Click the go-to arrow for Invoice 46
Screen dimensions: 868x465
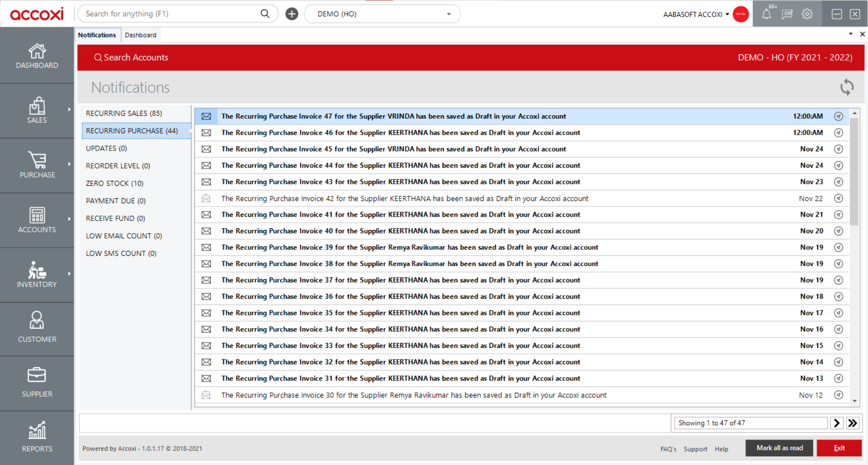839,133
